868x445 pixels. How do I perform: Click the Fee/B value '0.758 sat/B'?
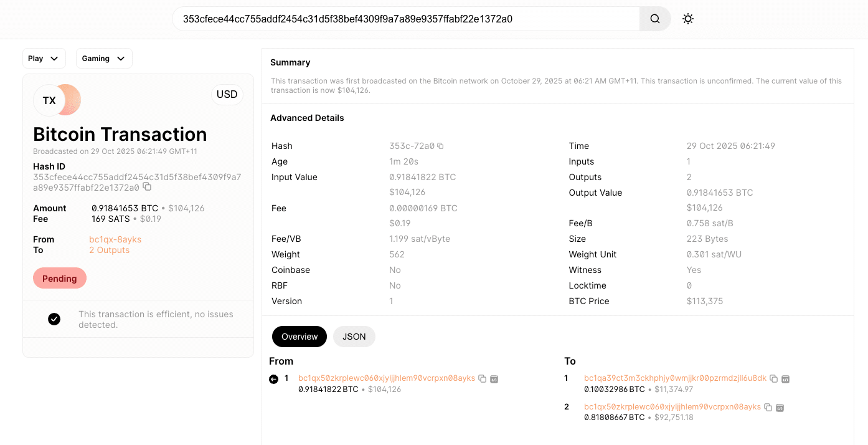[x=710, y=223]
